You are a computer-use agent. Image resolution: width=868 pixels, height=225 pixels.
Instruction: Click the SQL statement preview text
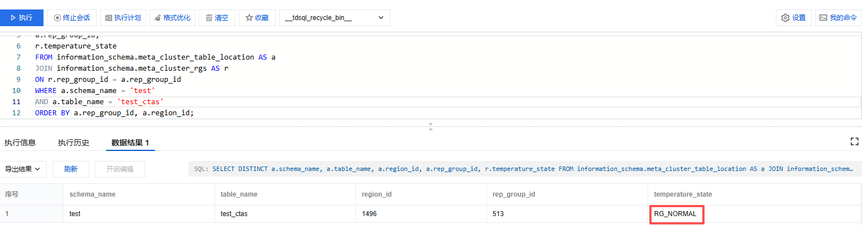[x=524, y=169]
